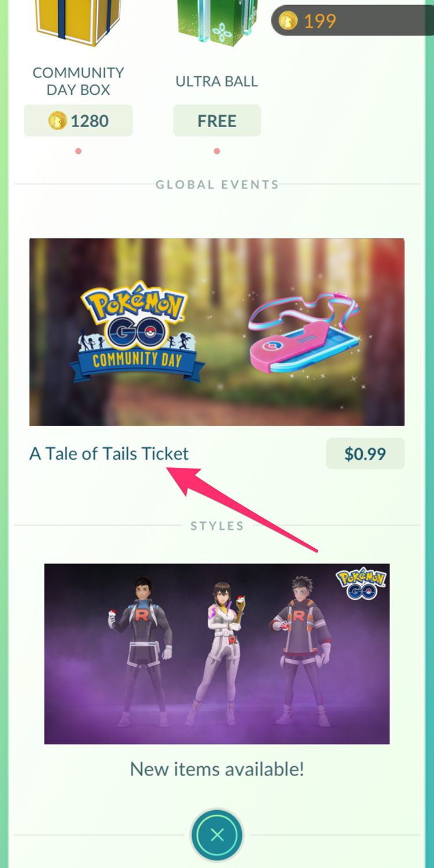Screen dimensions: 434x868
Task: Click the gold coin icon beside 1280
Action: 58,121
